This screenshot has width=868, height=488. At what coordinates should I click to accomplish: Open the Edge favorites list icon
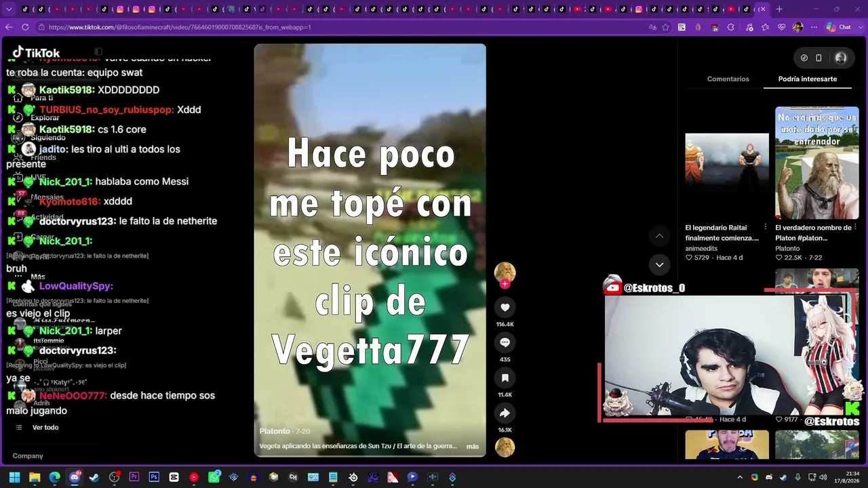point(765,27)
